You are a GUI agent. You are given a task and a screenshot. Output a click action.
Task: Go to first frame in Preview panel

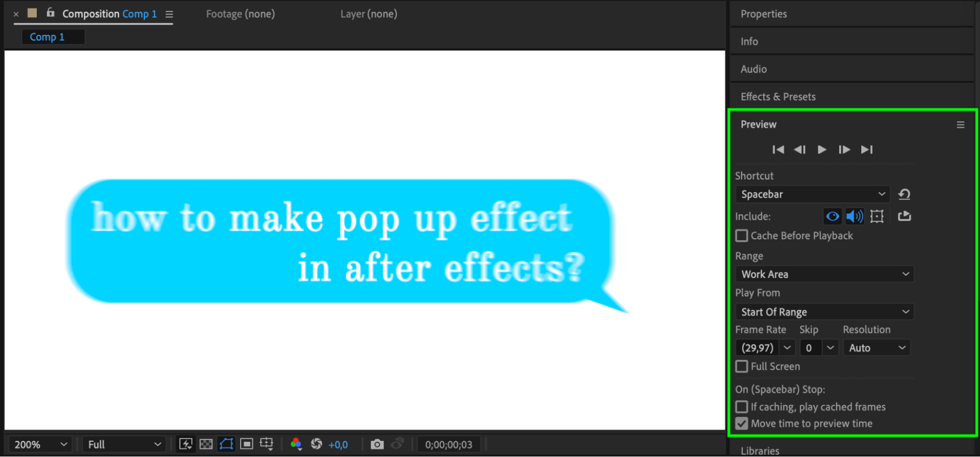pyautogui.click(x=778, y=150)
